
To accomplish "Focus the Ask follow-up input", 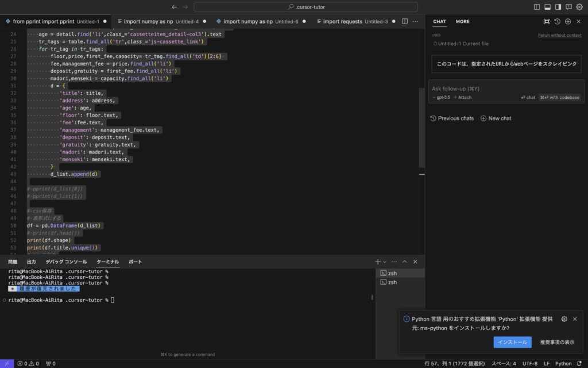I will [506, 89].
